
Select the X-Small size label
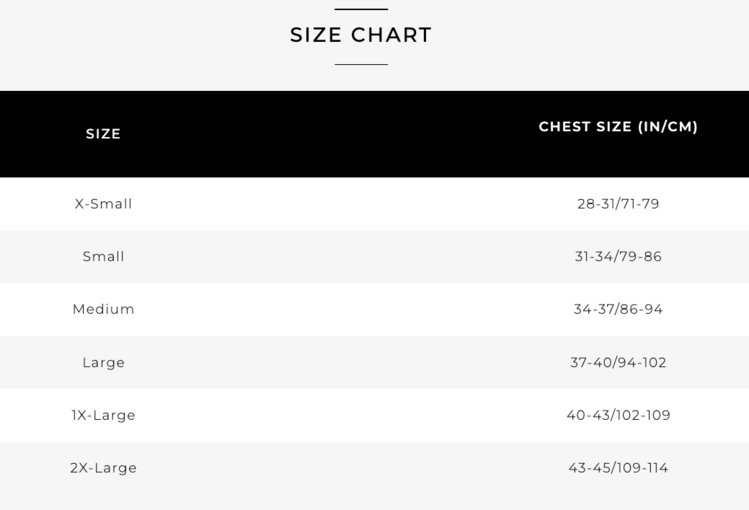pyautogui.click(x=103, y=204)
